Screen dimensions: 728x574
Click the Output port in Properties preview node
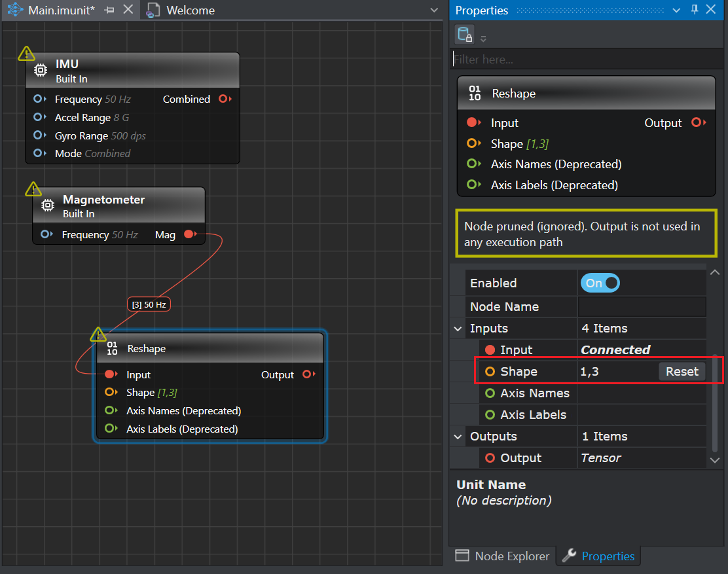click(x=699, y=122)
